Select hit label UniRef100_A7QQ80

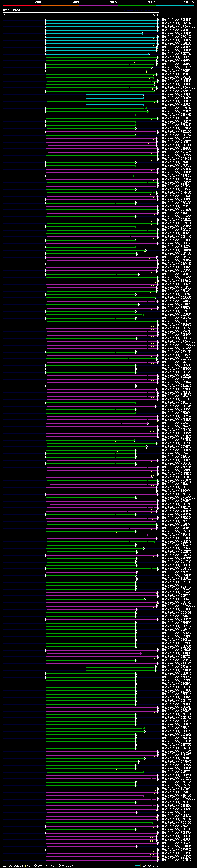point(177,33)
